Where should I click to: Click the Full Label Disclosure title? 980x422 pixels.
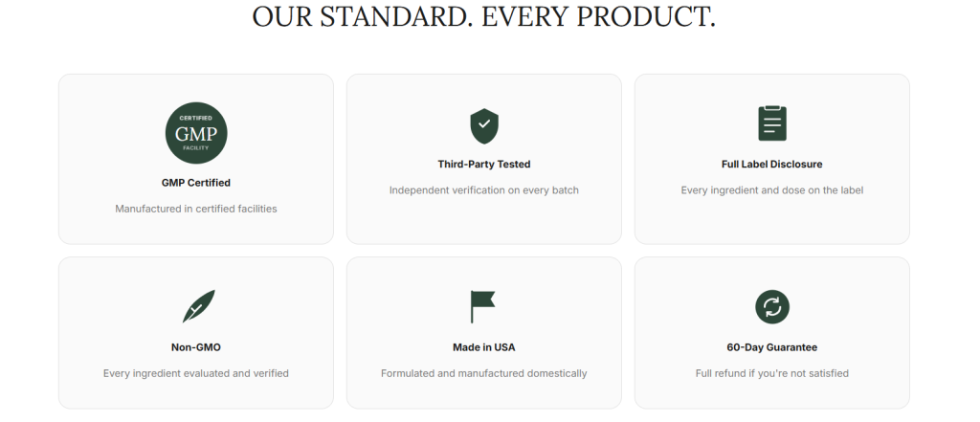771,164
